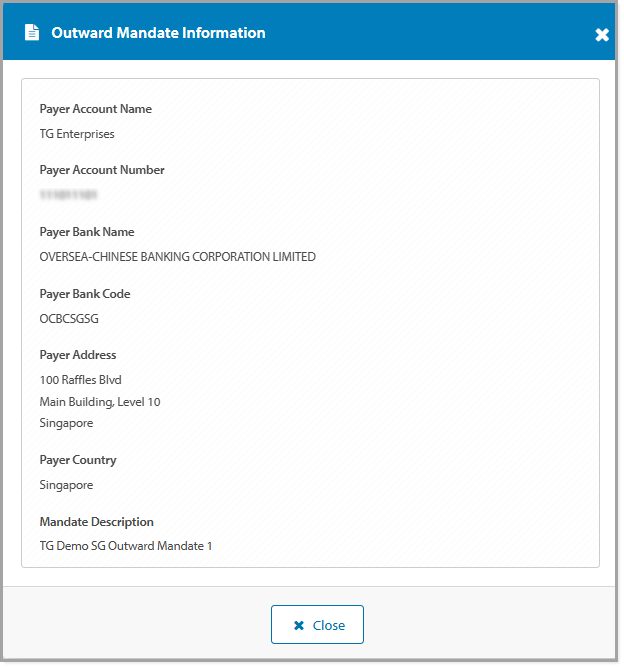The height and width of the screenshot is (668, 624).
Task: Click the blurred payer account number value
Action: [69, 195]
